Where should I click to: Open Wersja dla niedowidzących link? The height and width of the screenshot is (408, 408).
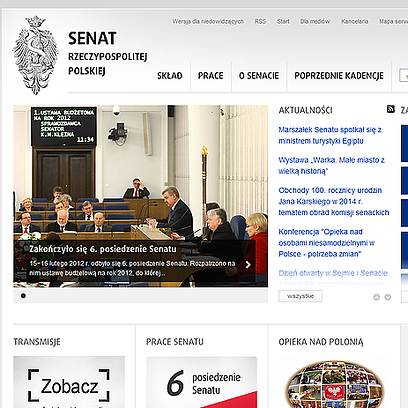pyautogui.click(x=208, y=21)
